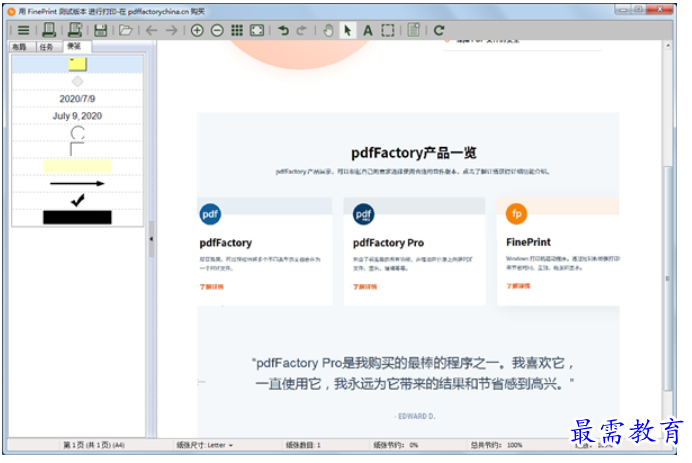Click the first printer icon
The height and width of the screenshot is (463, 692).
tap(49, 30)
